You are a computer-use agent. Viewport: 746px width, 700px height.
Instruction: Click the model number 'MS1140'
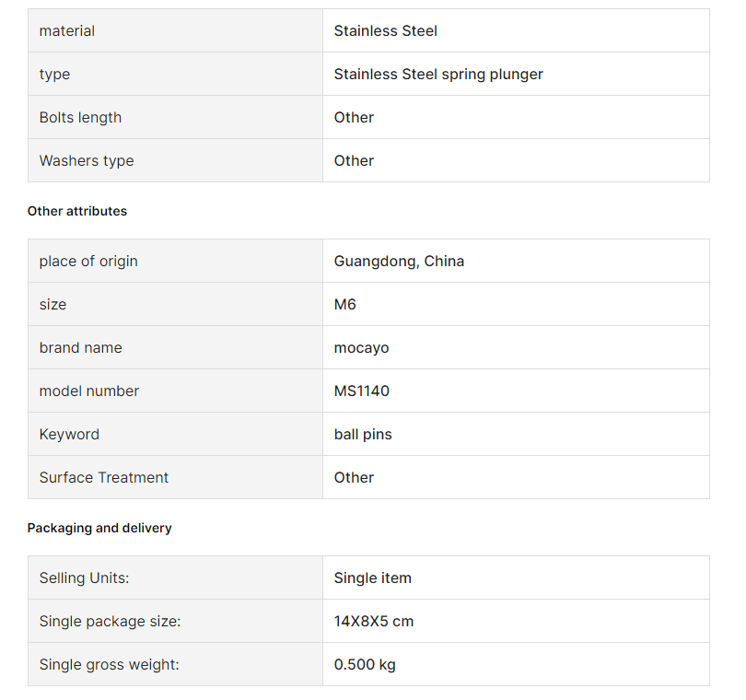click(x=362, y=391)
